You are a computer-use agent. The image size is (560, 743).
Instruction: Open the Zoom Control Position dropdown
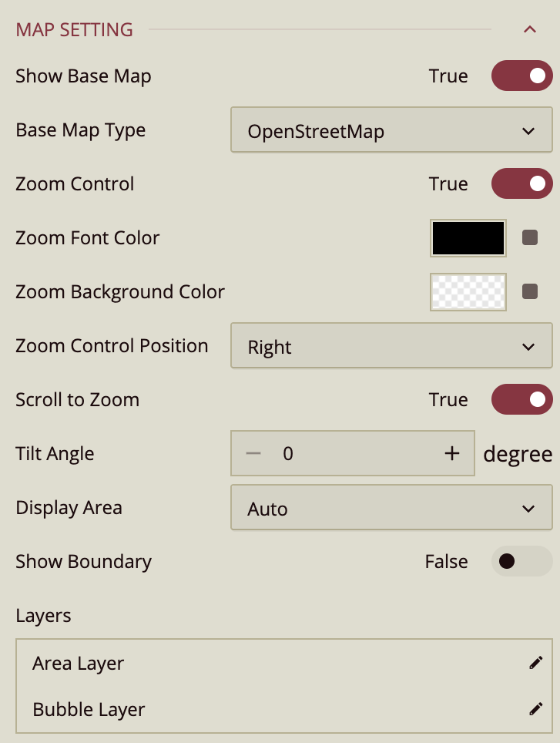[391, 347]
